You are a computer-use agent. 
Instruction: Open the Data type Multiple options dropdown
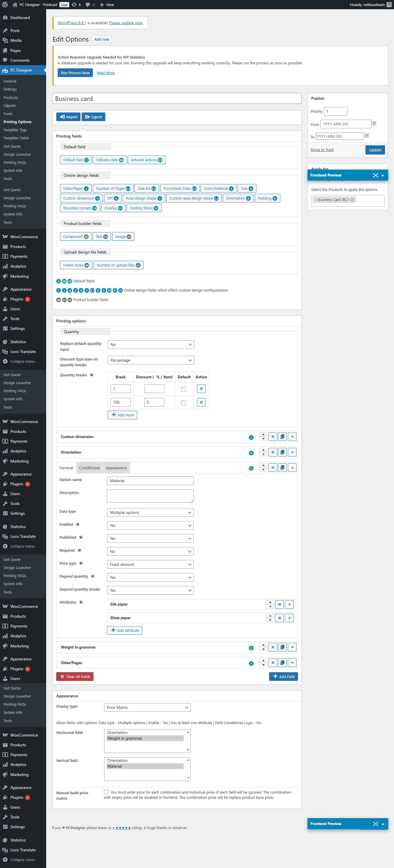[x=150, y=512]
